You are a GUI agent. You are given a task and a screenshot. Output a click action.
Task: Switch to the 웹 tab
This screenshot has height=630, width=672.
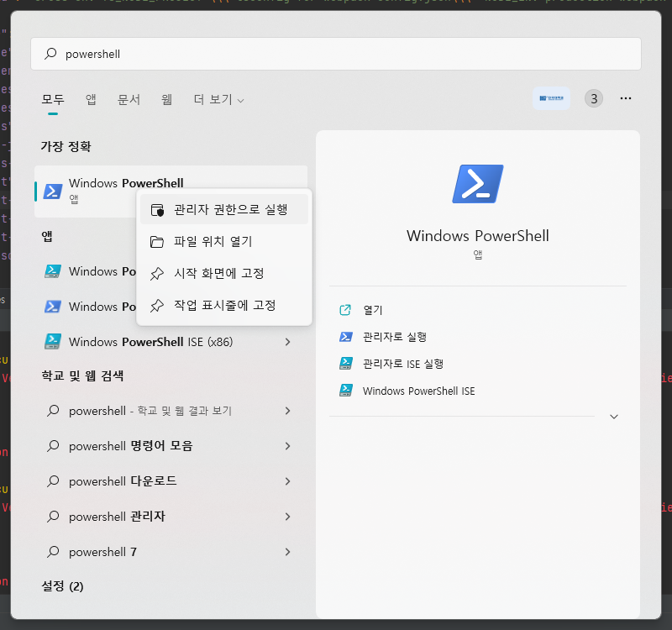pyautogui.click(x=166, y=99)
